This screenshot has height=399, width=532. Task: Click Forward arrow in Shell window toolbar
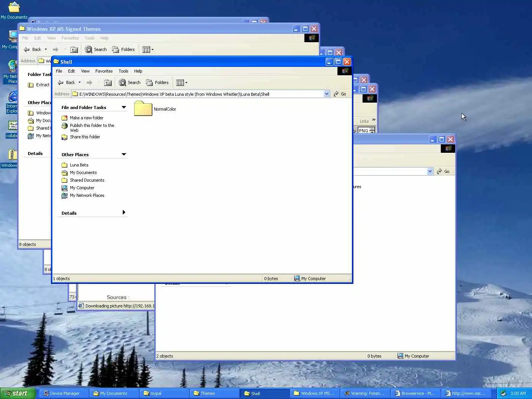(89, 82)
